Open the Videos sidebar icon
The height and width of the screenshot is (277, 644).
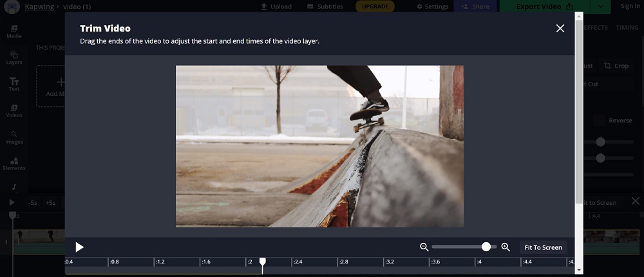pos(14,111)
